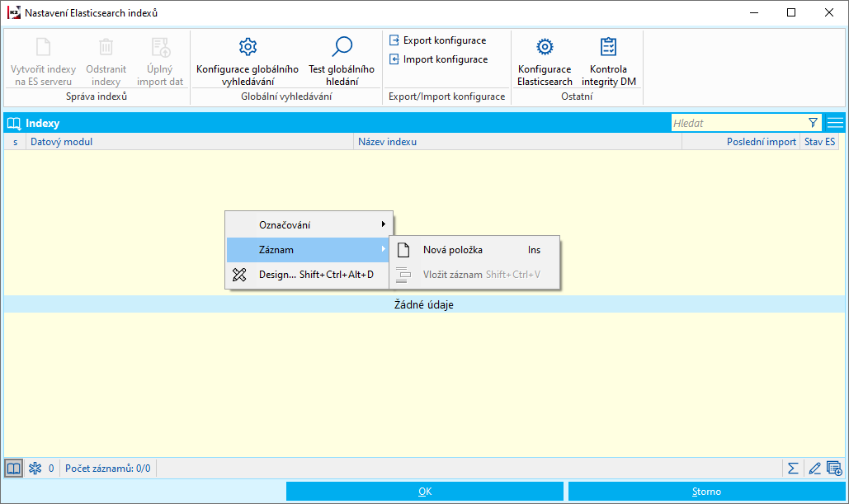The width and height of the screenshot is (849, 504).
Task: Click the OK button
Action: [425, 492]
